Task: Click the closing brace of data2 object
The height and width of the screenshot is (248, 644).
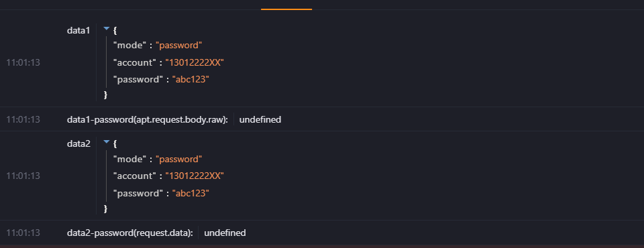Action: coord(105,209)
